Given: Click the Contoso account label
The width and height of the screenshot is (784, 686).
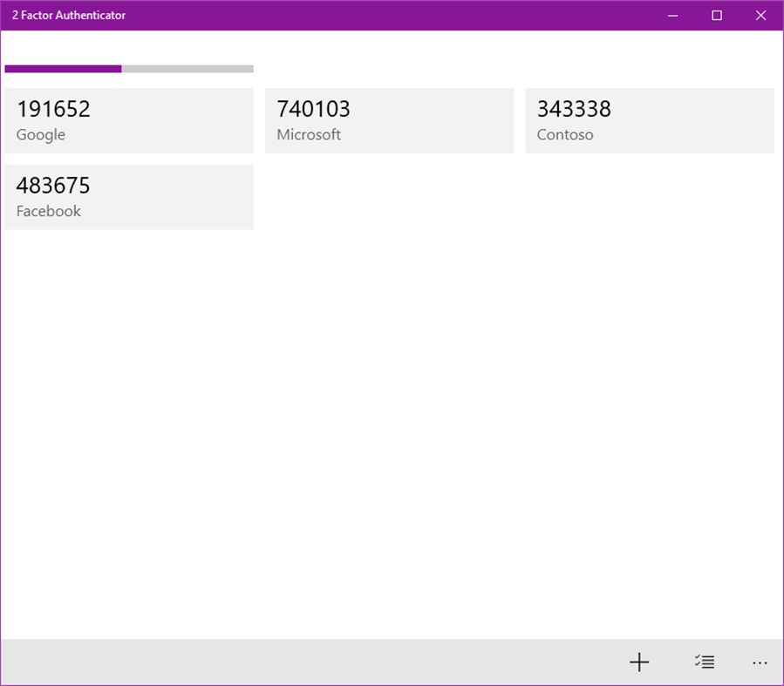Looking at the screenshot, I should pyautogui.click(x=565, y=134).
